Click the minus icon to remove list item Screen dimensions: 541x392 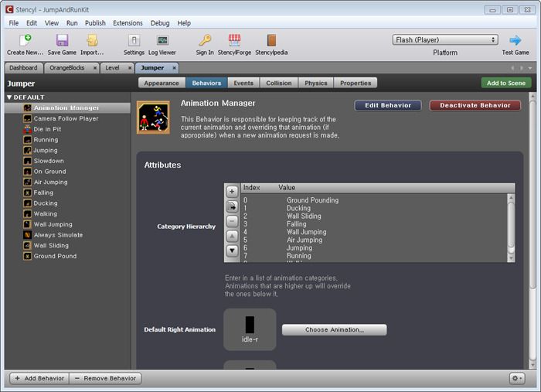coord(232,221)
